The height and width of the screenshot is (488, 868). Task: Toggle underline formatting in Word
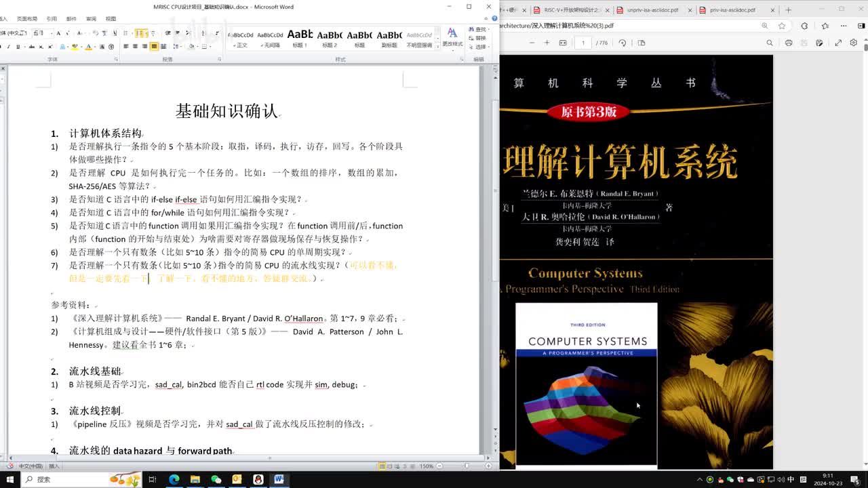(x=18, y=47)
